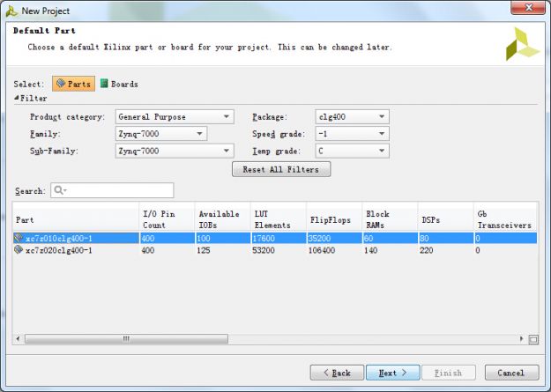
Task: Click Available IOBs value 125
Action: [204, 250]
